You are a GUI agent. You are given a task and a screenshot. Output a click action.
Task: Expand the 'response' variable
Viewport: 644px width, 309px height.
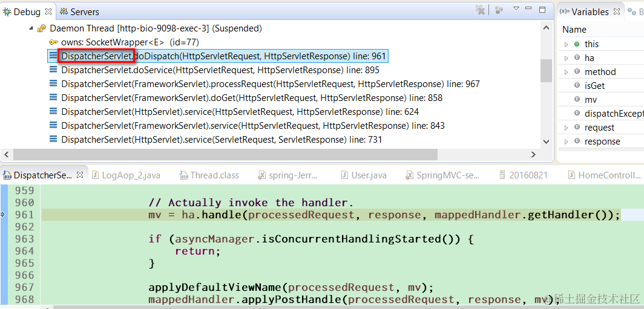coord(567,141)
